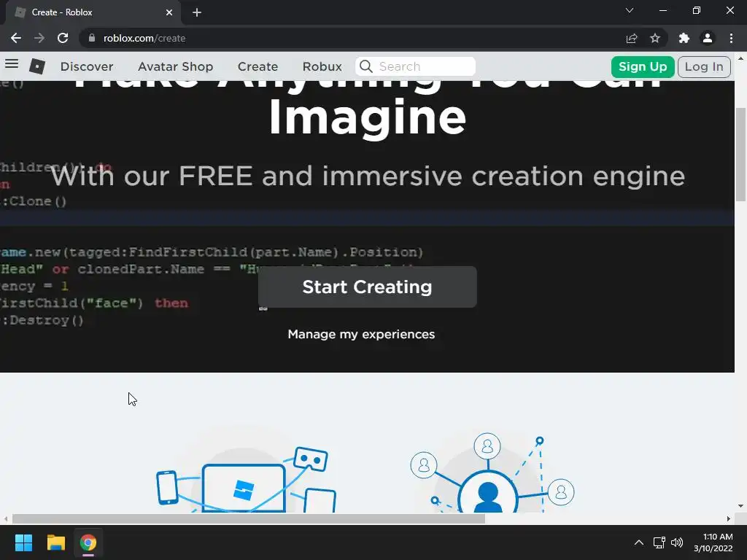Image resolution: width=747 pixels, height=560 pixels.
Task: Click the search magnifier icon
Action: click(366, 66)
